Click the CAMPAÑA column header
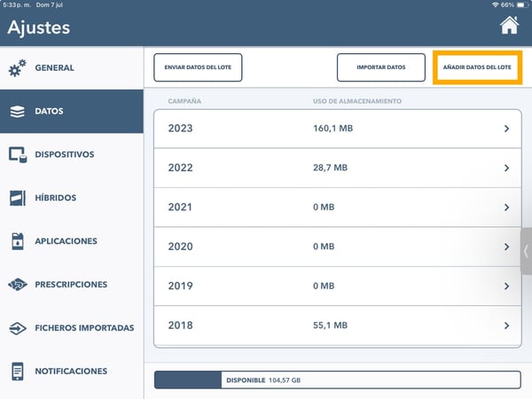The image size is (532, 399). coord(184,101)
